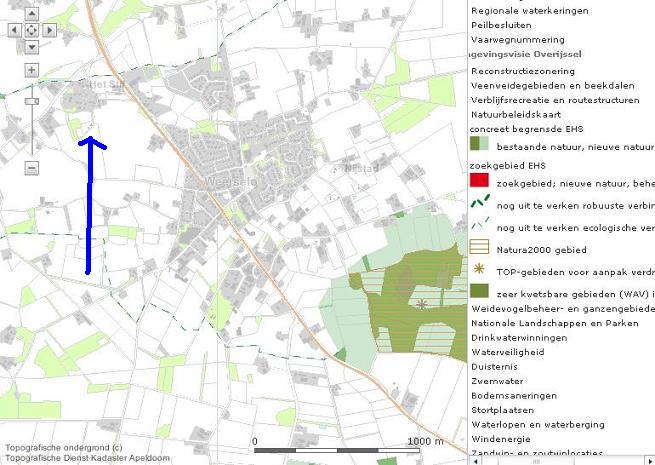Open the Peilbesluiten layer entry
The image size is (655, 465).
[x=503, y=24]
